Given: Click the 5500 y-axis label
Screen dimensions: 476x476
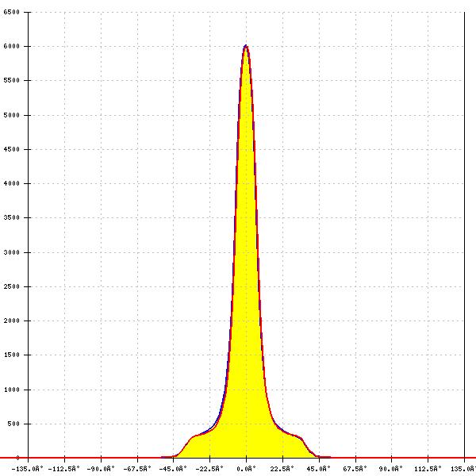Looking at the screenshot, I should (12, 80).
